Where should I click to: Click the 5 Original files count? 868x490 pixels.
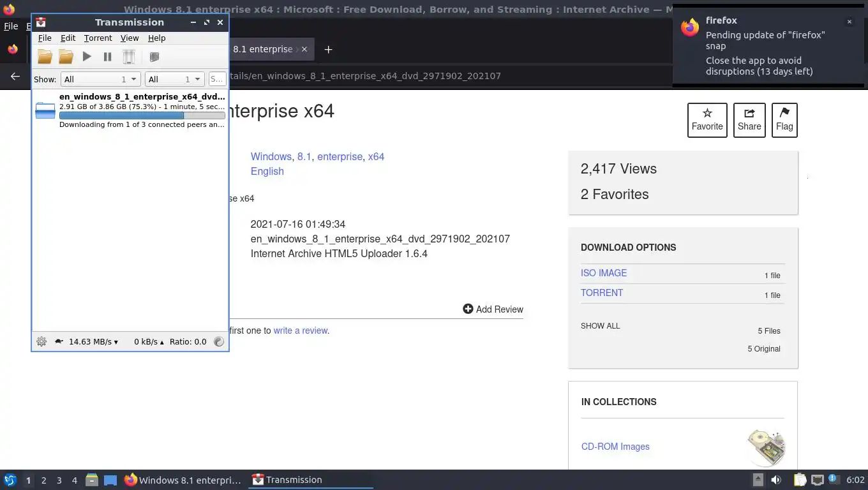pos(764,349)
